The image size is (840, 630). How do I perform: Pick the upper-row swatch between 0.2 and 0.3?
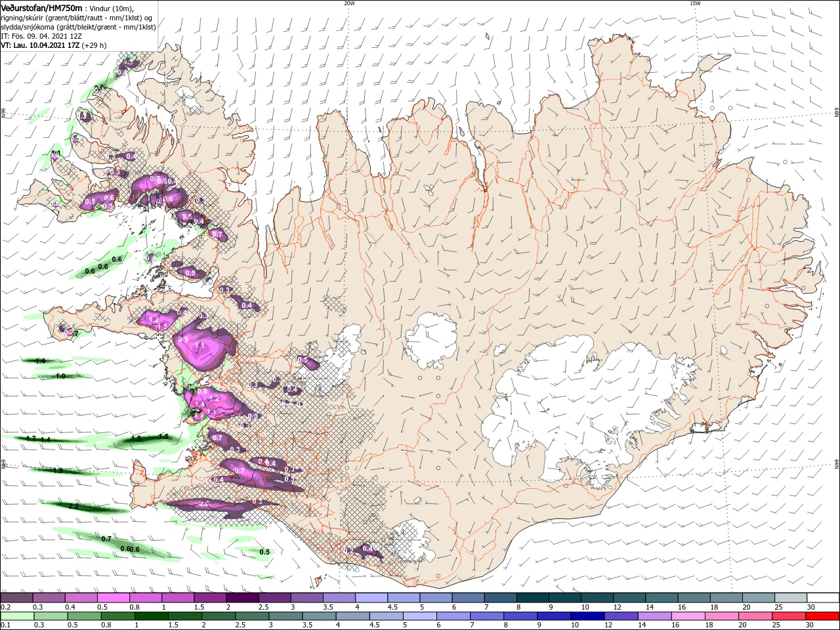(16, 598)
